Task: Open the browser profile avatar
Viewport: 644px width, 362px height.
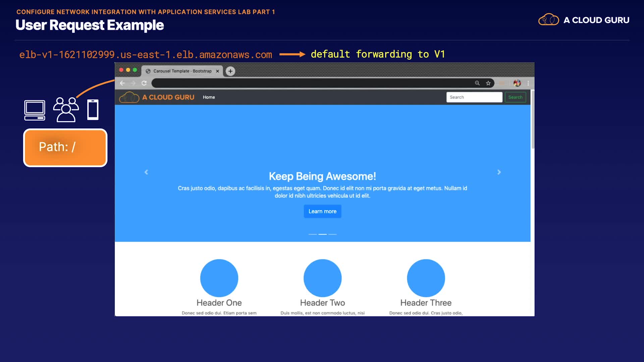Action: pyautogui.click(x=517, y=83)
